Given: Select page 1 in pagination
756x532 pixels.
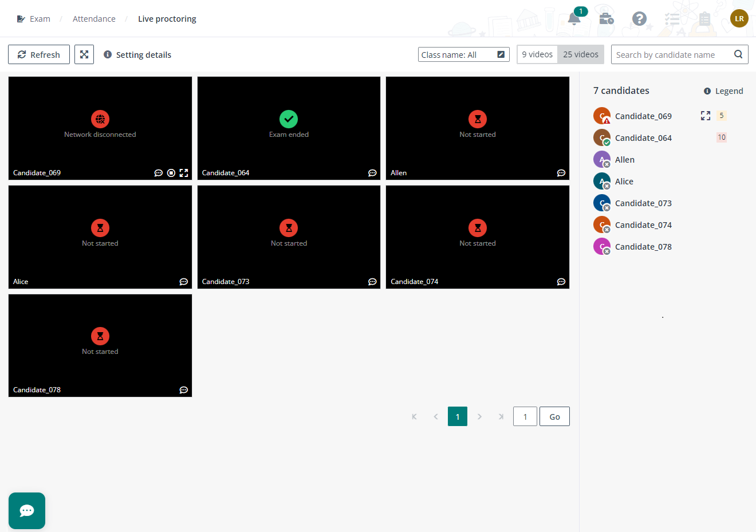Looking at the screenshot, I should pos(458,416).
